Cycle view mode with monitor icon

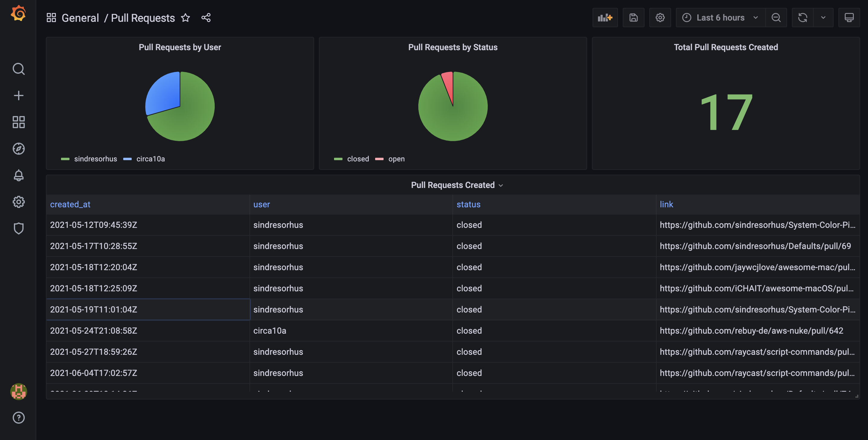click(x=849, y=18)
